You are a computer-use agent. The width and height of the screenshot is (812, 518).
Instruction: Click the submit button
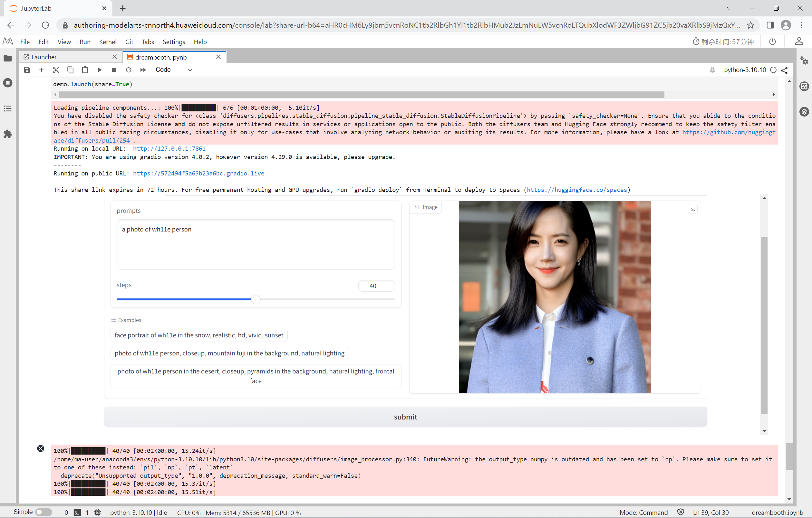tap(405, 417)
